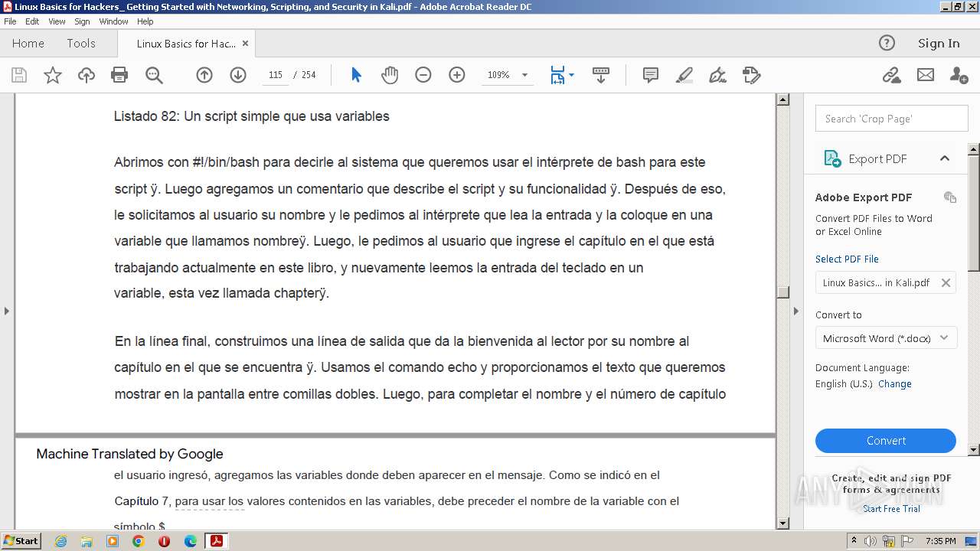
Task: Open the Sign document tool
Action: (x=717, y=75)
